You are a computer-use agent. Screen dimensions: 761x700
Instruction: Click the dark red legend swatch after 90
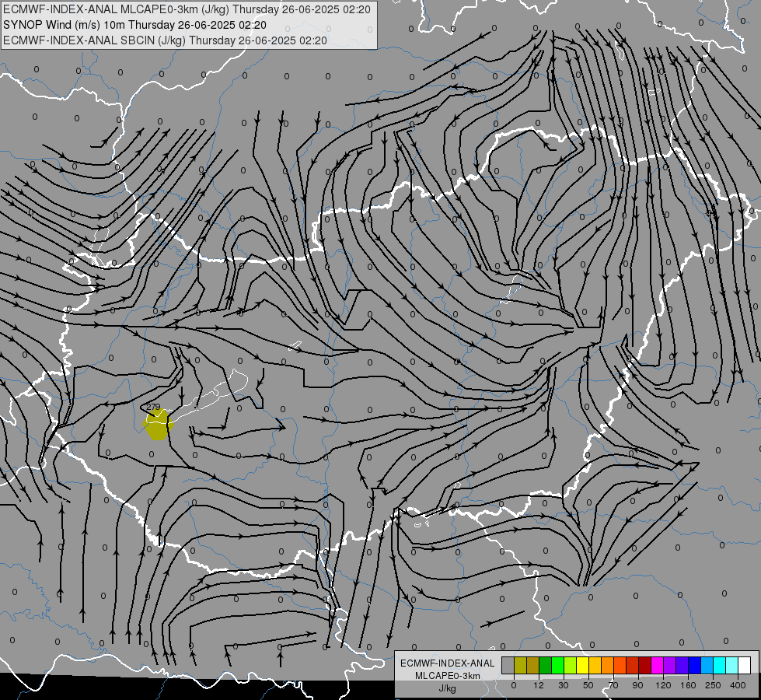(645, 665)
